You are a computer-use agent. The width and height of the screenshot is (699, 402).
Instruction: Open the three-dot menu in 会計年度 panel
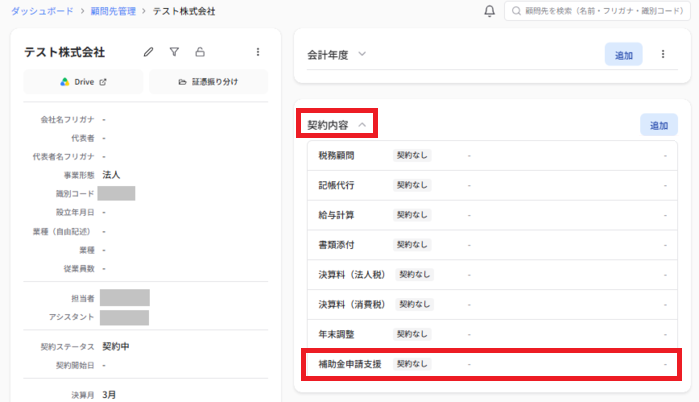click(x=663, y=54)
